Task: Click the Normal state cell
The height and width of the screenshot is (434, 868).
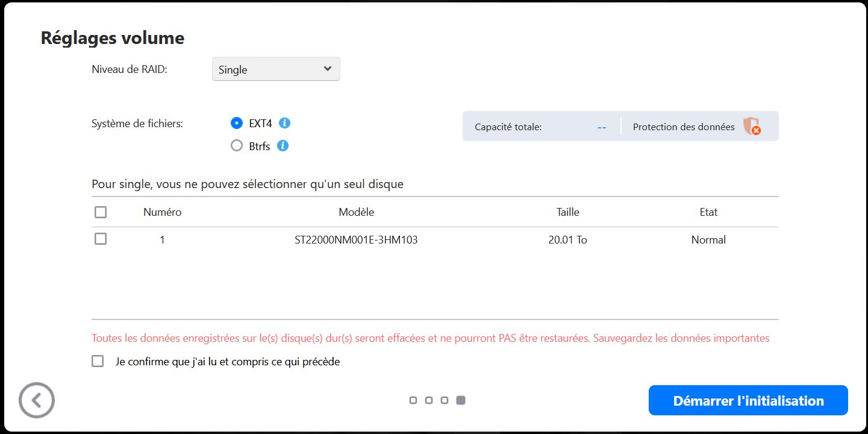Action: click(708, 240)
